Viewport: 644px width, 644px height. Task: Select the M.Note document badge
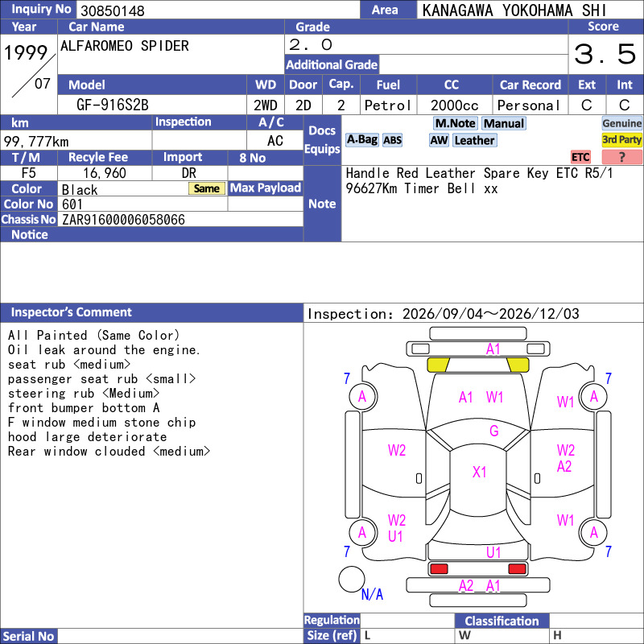point(456,123)
